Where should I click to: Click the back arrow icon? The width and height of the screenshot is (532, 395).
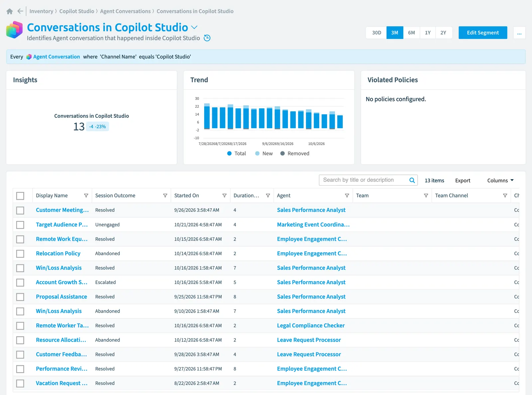tap(20, 11)
